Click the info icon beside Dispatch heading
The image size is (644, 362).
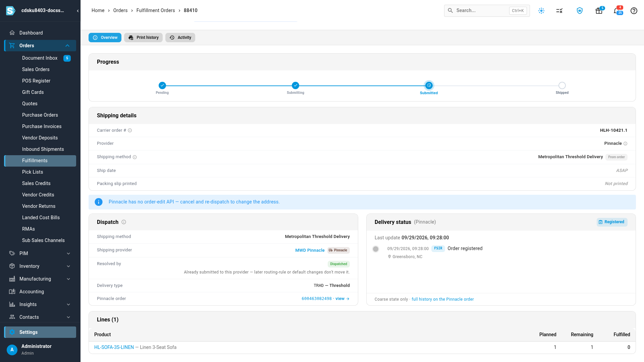click(x=124, y=222)
